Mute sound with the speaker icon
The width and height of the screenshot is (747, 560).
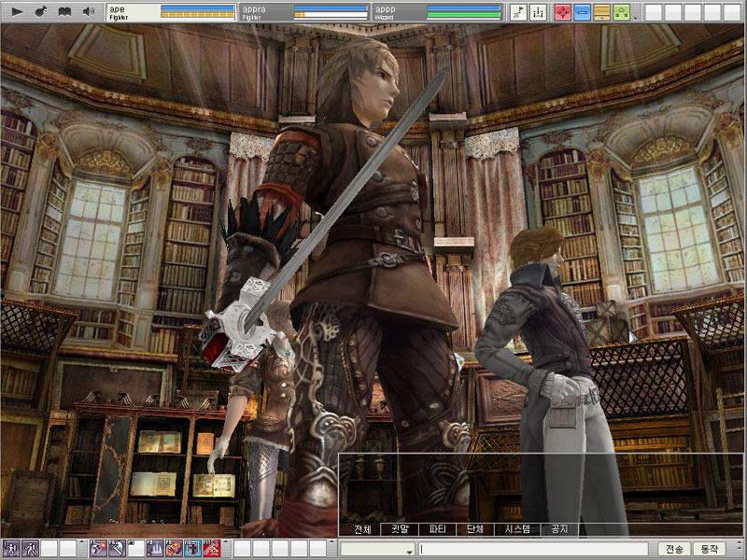[x=89, y=11]
